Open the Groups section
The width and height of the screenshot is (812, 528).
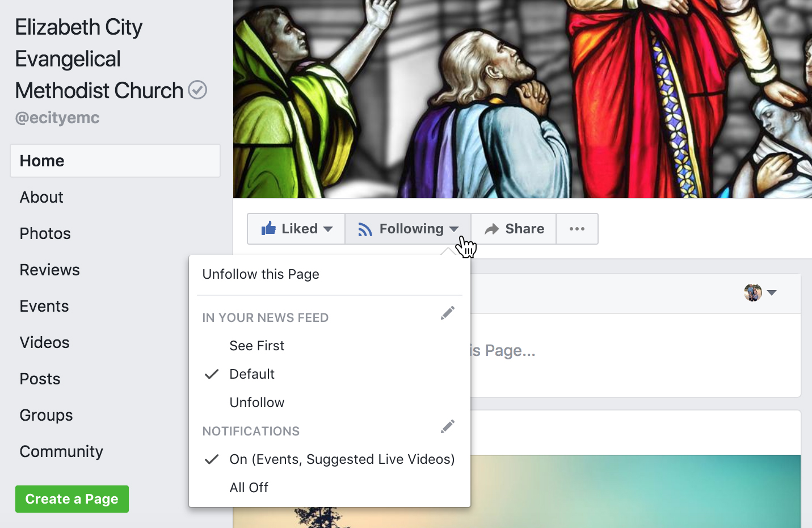[47, 415]
